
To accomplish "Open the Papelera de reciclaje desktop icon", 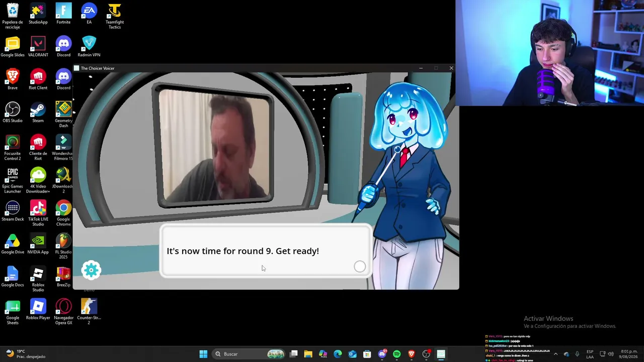I will click(x=13, y=16).
